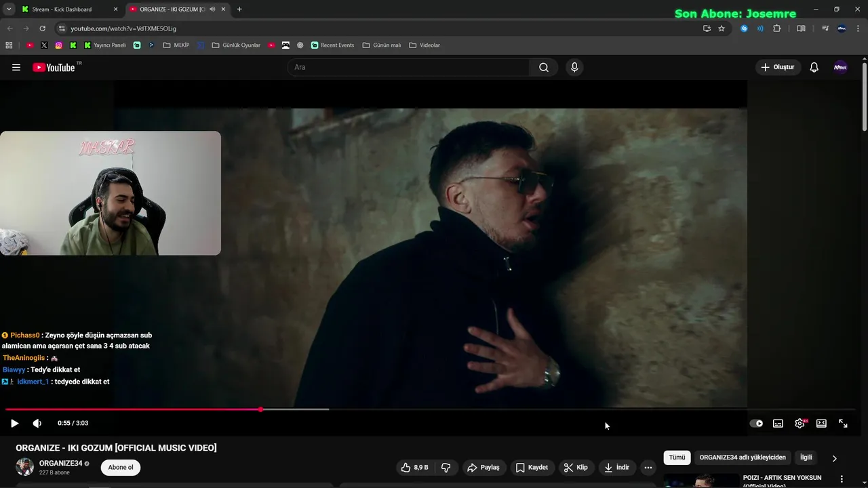Show more filter chips with arrow
This screenshot has width=868, height=488.
click(x=834, y=458)
